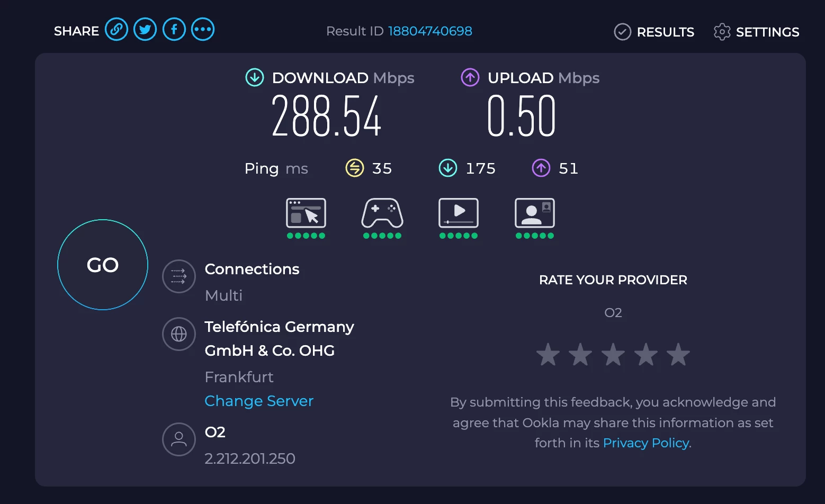
Task: Open SETTINGS from the top bar
Action: 757,32
